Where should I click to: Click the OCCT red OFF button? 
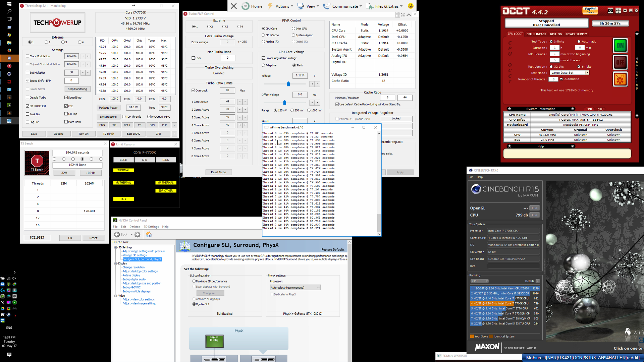(620, 62)
